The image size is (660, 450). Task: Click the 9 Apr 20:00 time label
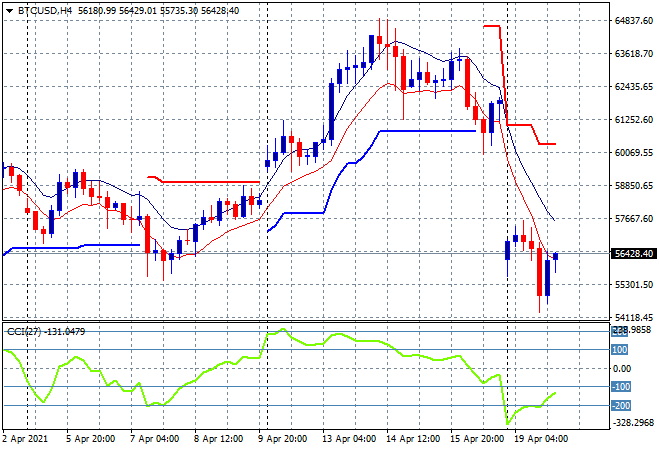(282, 439)
